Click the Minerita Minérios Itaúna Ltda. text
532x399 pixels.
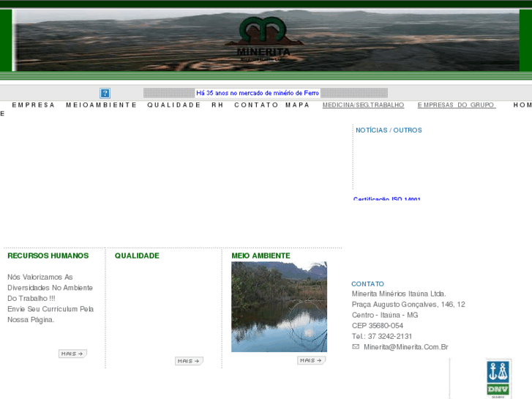[x=399, y=294]
